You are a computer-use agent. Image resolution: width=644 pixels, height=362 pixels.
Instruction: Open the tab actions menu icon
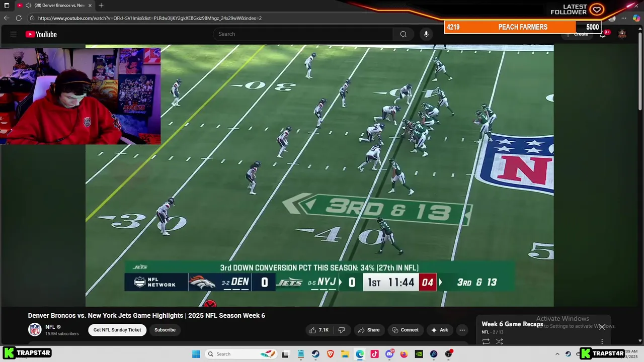coord(7,6)
